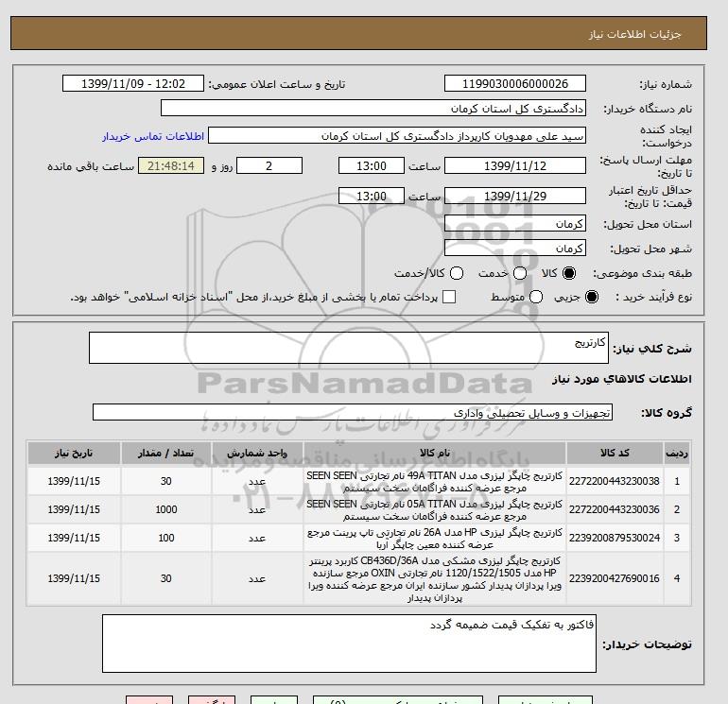Click the delivery province field کرمان
This screenshot has width=728, height=704.
click(515, 224)
